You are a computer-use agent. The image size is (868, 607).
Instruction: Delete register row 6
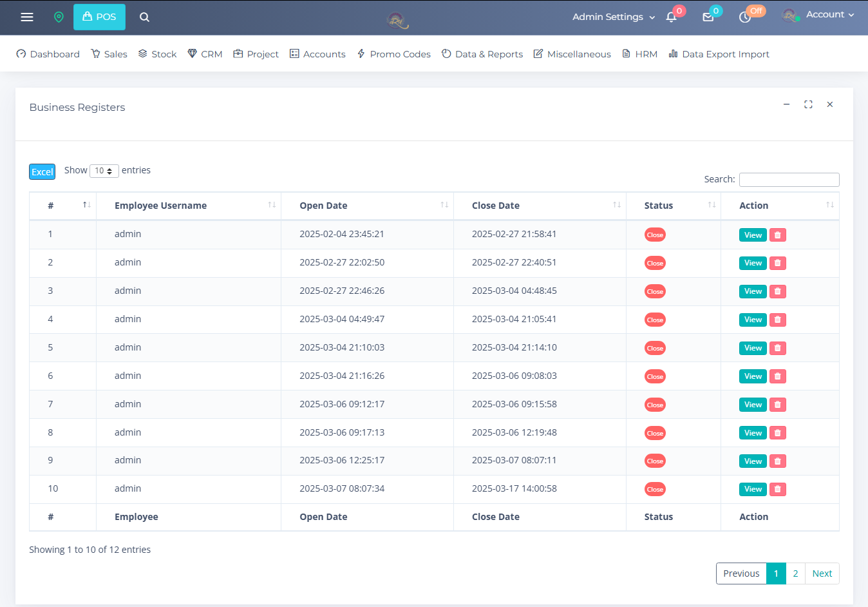pyautogui.click(x=778, y=376)
